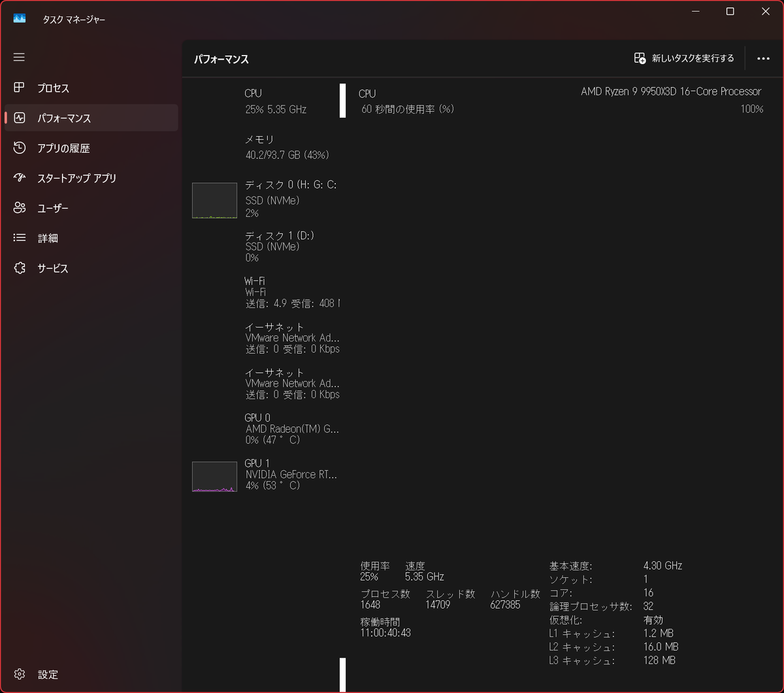Click the プロセス数 1648 value
Screen dimensions: 784x693
coord(370,605)
